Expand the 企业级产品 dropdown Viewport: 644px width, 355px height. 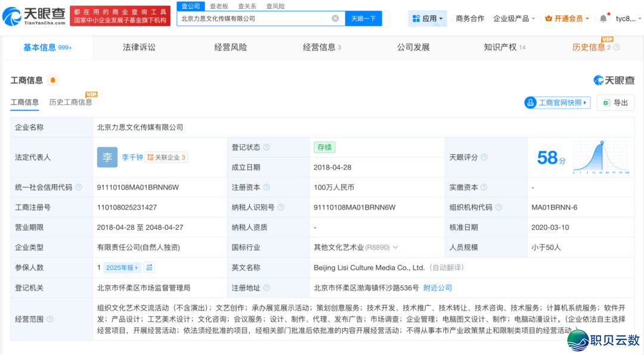pyautogui.click(x=514, y=18)
